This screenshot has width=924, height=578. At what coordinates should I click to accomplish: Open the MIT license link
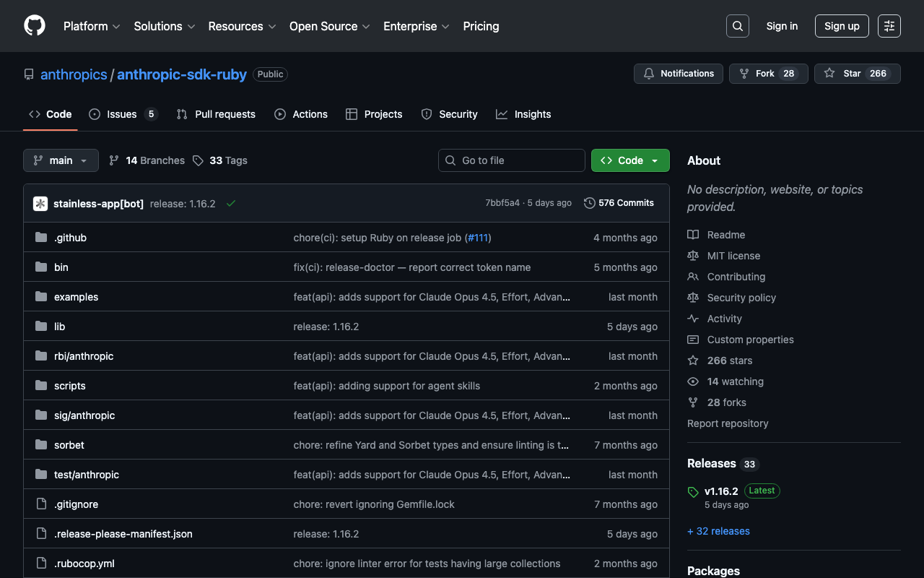tap(733, 256)
